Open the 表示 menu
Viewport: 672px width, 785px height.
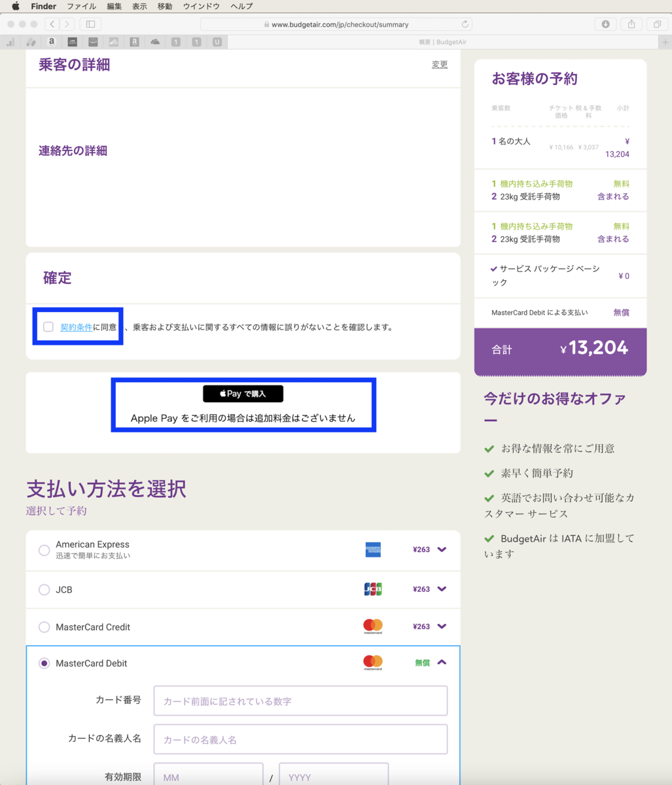pos(139,6)
